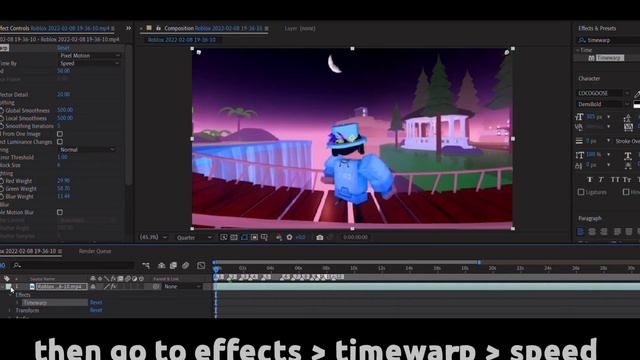
Task: Collapse the Time category in Effects & Presets
Action: [578, 50]
